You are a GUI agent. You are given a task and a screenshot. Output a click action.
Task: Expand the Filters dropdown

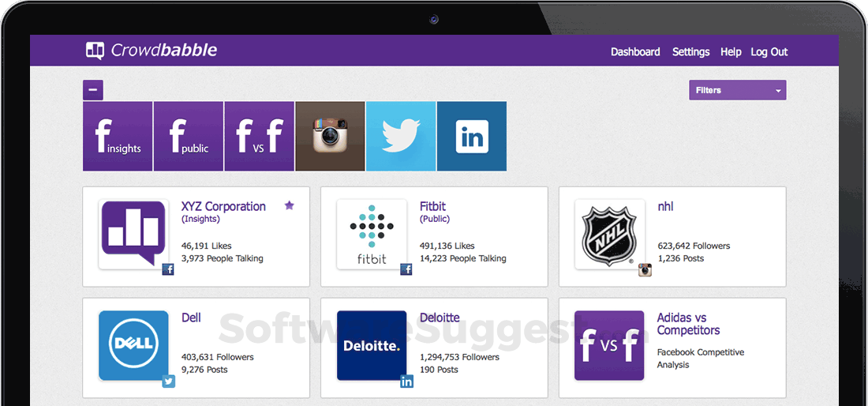click(737, 90)
